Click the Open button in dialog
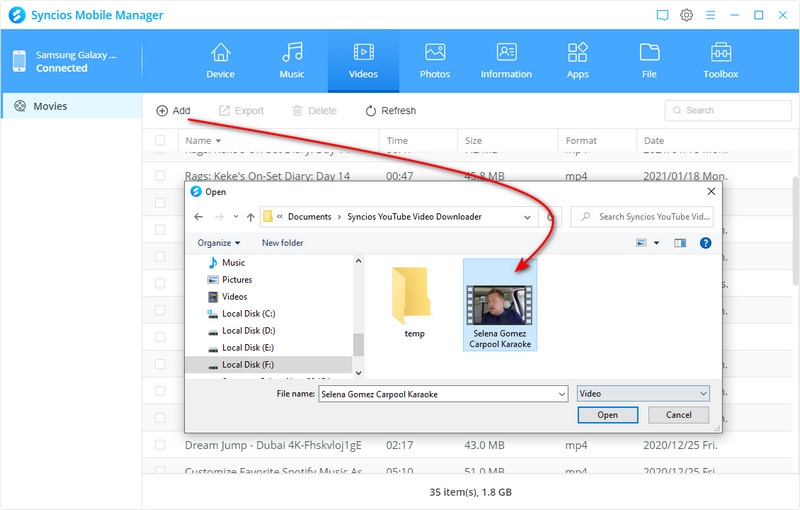800x510 pixels. (x=608, y=415)
